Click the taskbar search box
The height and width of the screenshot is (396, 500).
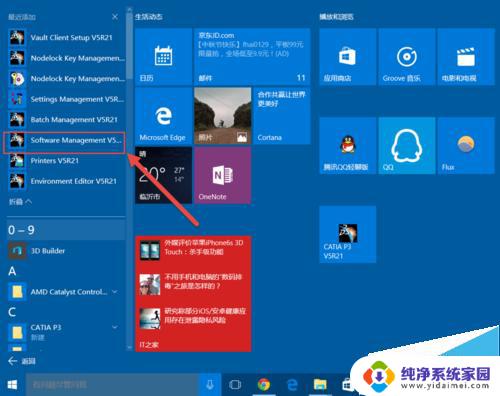[x=113, y=385]
